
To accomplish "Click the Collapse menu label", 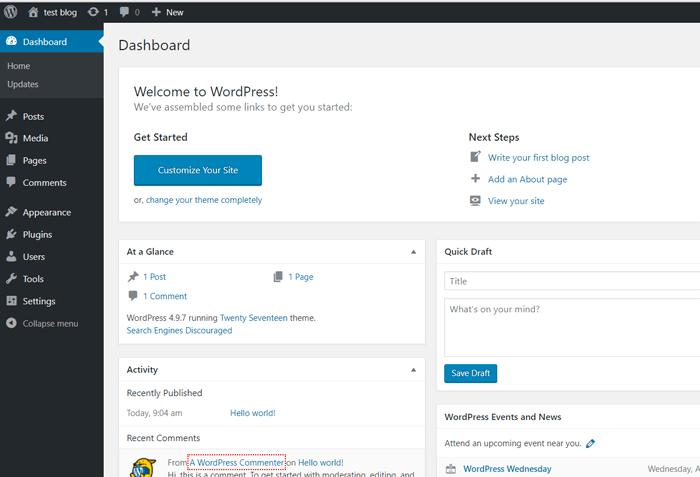I will coord(50,323).
